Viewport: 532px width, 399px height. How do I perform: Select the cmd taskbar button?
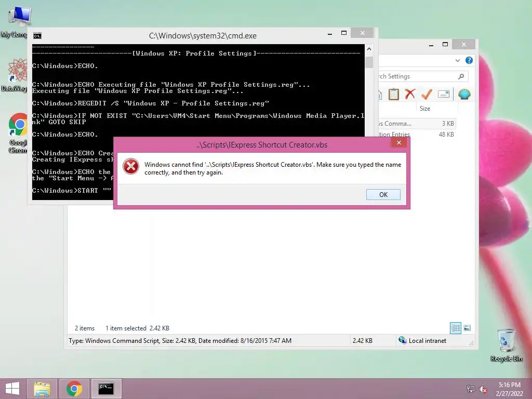[x=106, y=389]
